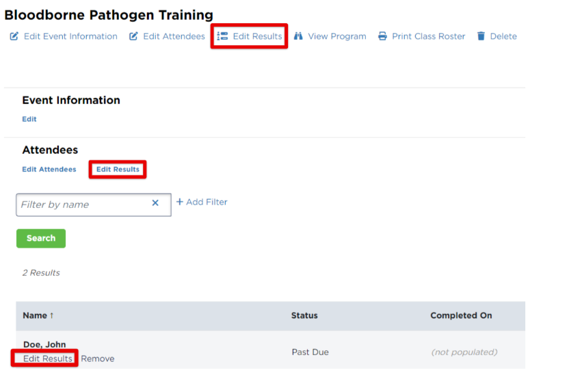Open the View Program link
Screen dimensions: 578x392
[337, 36]
